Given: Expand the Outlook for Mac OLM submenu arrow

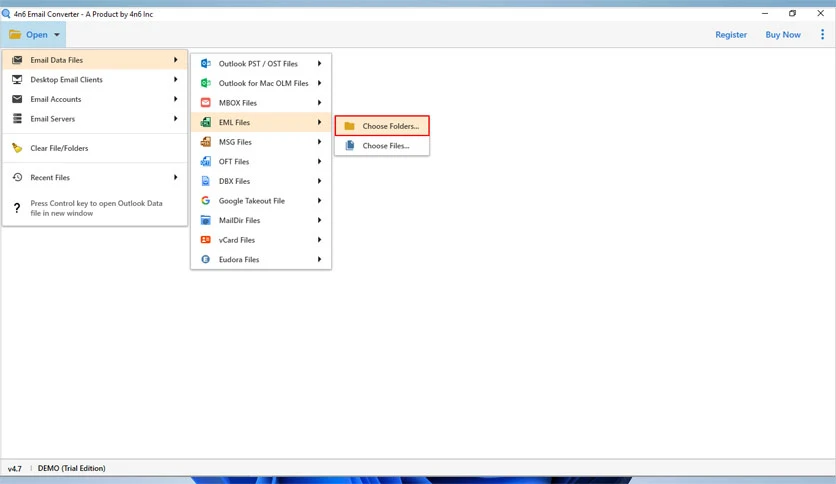Looking at the screenshot, I should pos(319,83).
